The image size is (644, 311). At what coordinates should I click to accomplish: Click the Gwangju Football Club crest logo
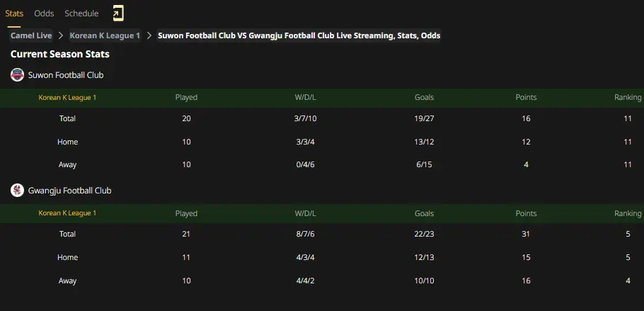pos(17,191)
